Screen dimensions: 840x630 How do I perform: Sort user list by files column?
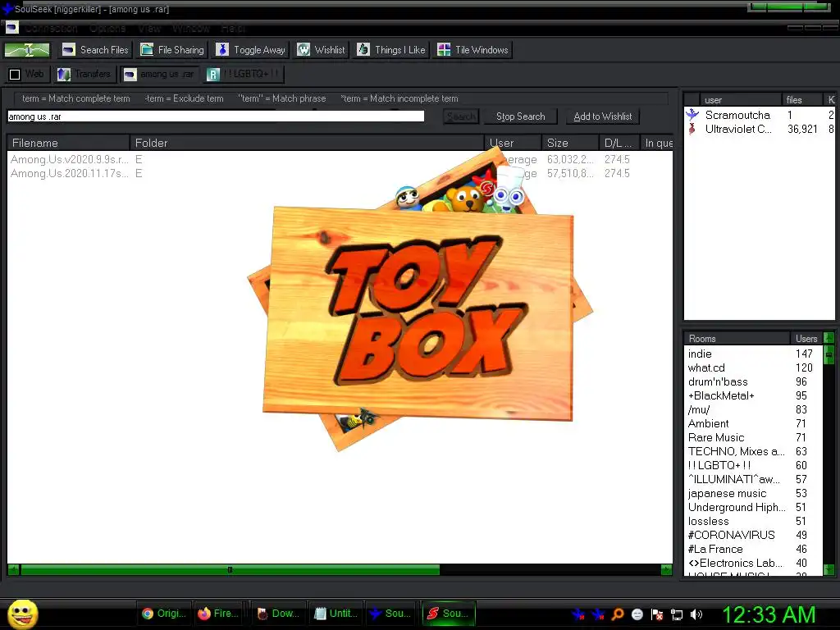(801, 99)
